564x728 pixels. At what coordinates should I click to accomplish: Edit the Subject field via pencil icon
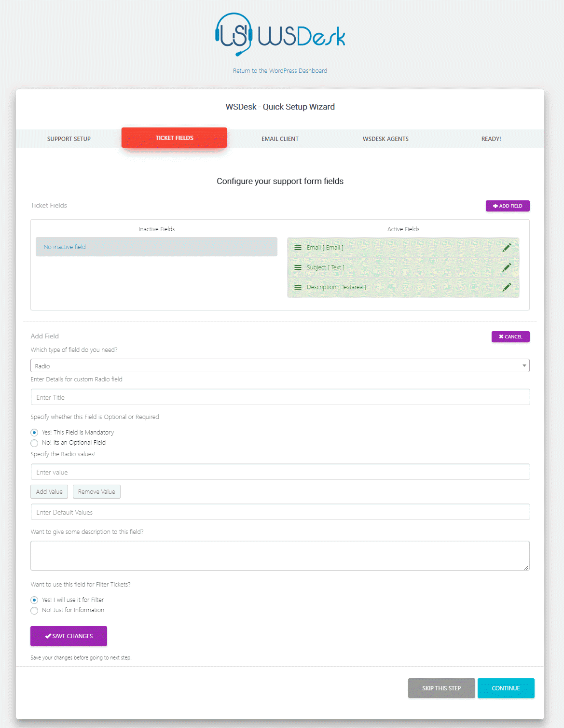tap(507, 267)
